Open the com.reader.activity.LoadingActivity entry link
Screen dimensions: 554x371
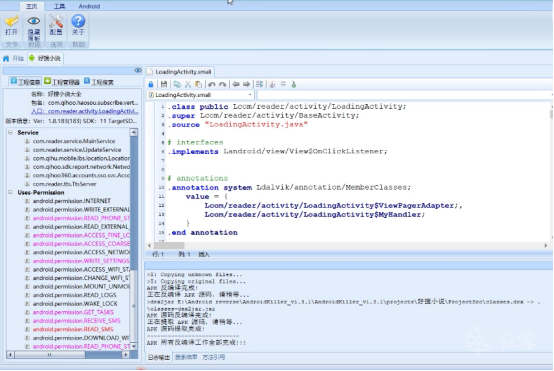pos(93,111)
